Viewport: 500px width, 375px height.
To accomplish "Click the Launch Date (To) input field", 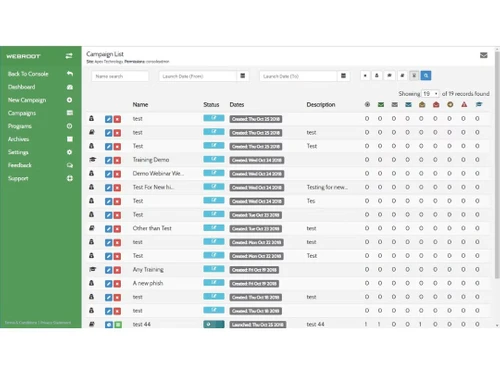I will [x=298, y=76].
